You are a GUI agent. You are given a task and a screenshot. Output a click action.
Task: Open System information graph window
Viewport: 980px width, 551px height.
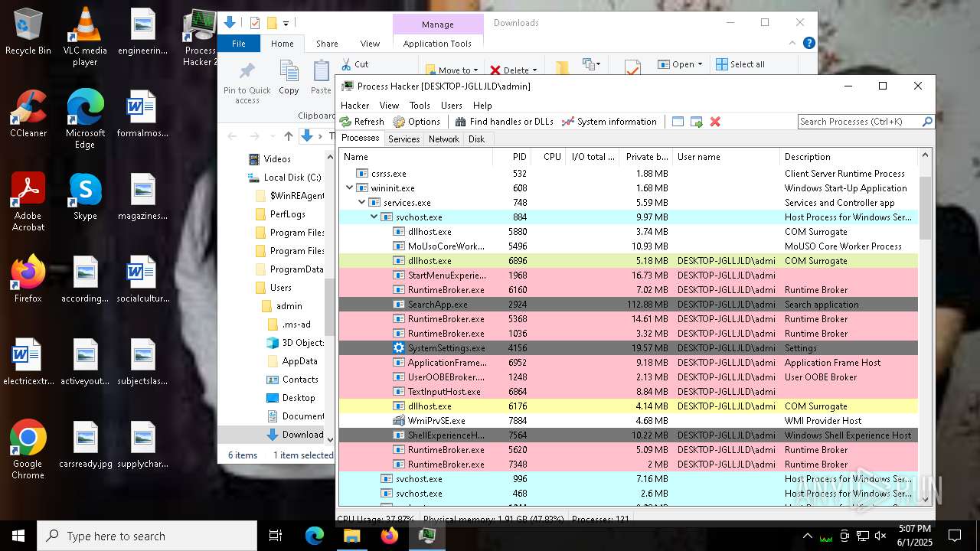point(609,122)
